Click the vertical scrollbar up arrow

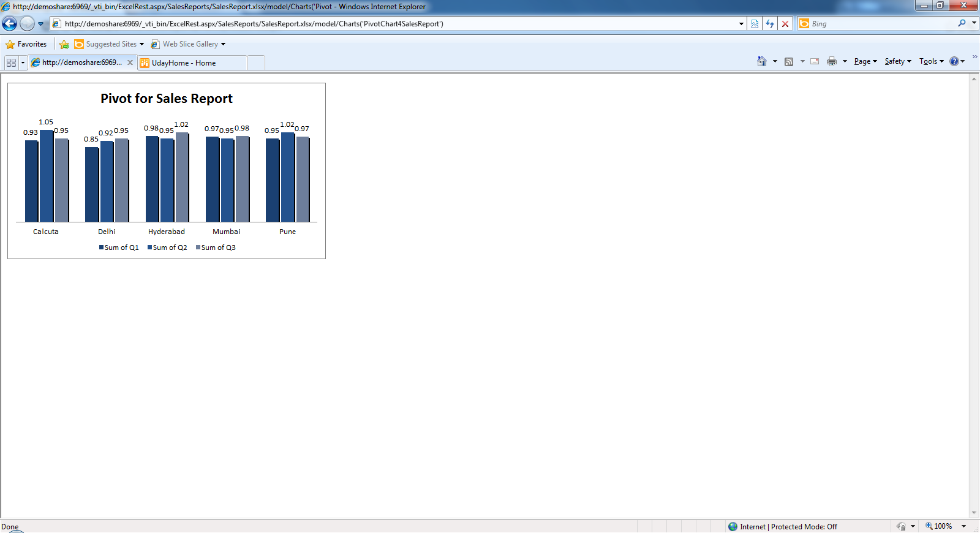(974, 79)
